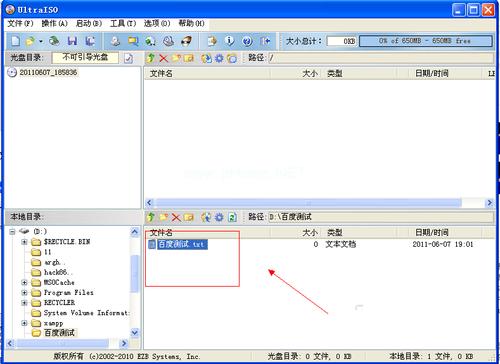Click the yellow magnifier find icon in main toolbar
The width and height of the screenshot is (500, 364).
pyautogui.click(x=133, y=41)
